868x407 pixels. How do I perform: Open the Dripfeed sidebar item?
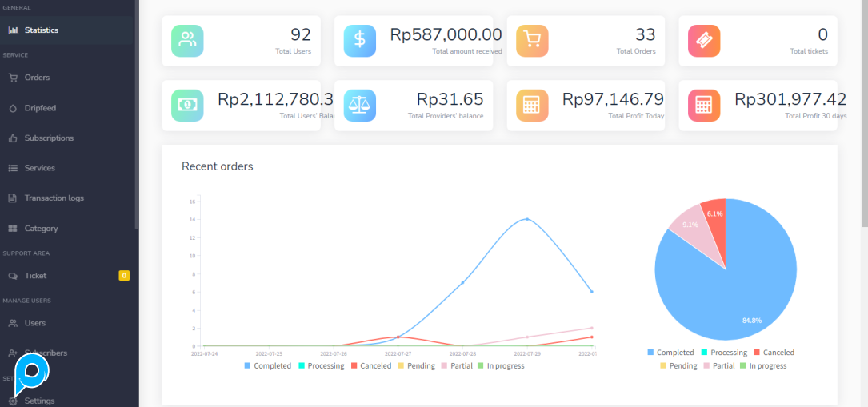click(x=40, y=108)
